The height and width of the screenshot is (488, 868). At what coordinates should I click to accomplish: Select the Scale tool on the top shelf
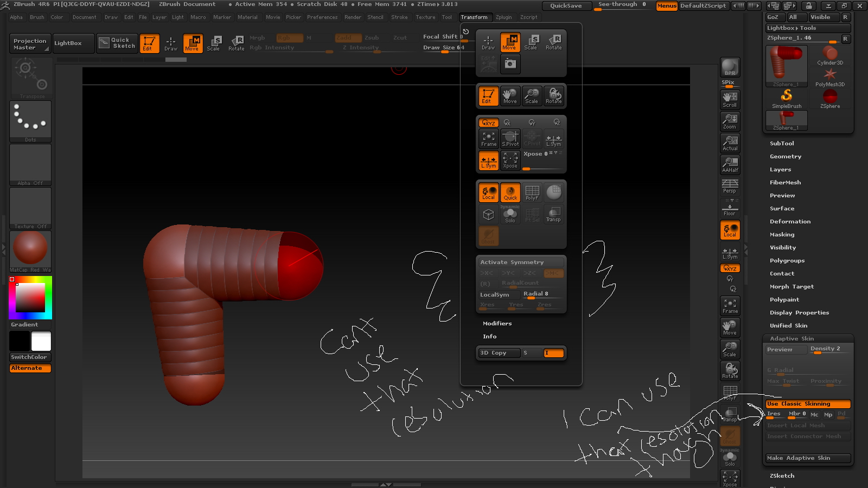tap(214, 43)
